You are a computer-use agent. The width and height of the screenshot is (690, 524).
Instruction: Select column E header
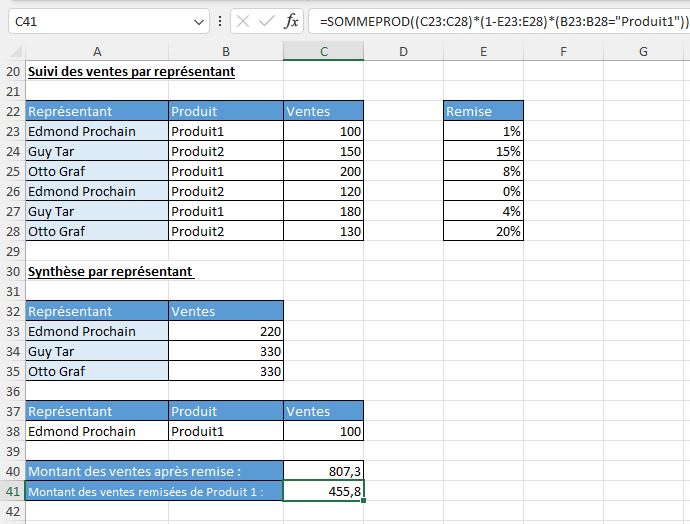(x=483, y=51)
